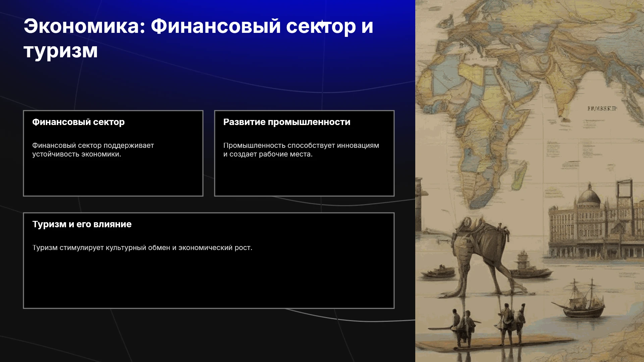
Task: Click the text about инновациям и рабочие места
Action: 301,150
